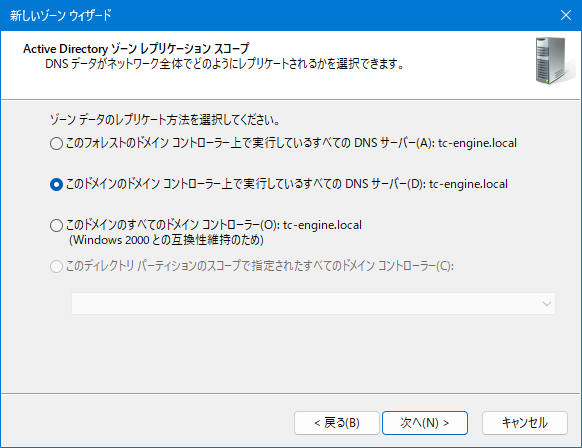Proceed with the 次へ(N) button
The image size is (582, 448).
[x=425, y=423]
